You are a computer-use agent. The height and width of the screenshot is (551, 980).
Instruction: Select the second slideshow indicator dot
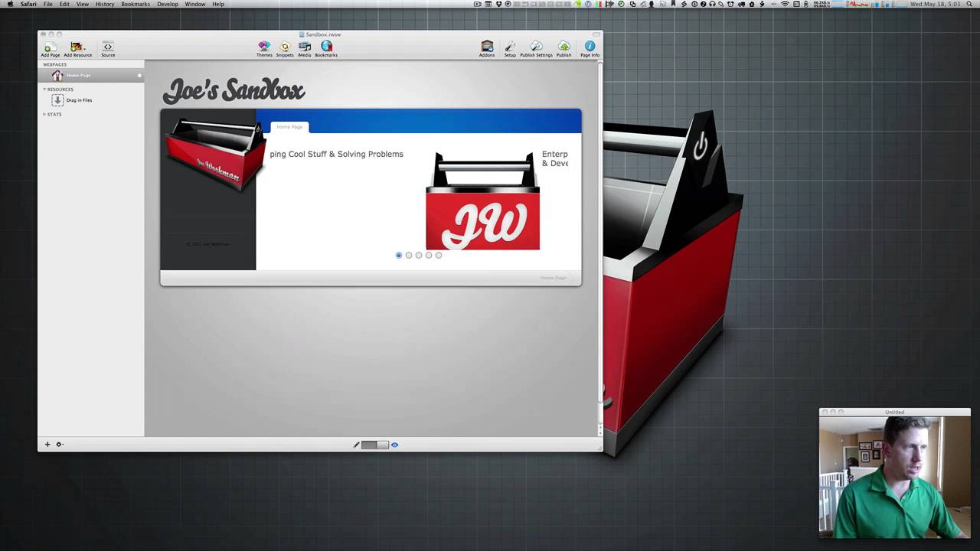[x=409, y=256]
